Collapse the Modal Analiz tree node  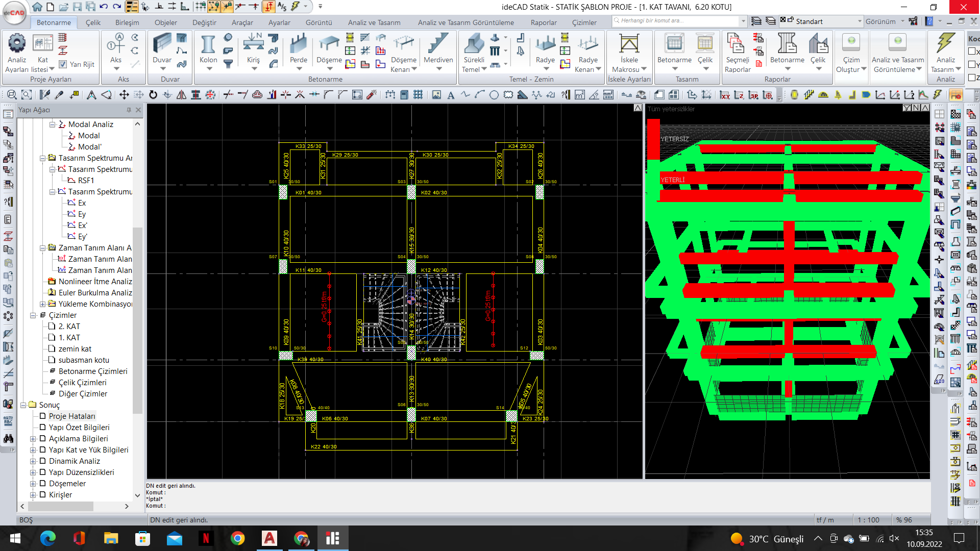[52, 124]
